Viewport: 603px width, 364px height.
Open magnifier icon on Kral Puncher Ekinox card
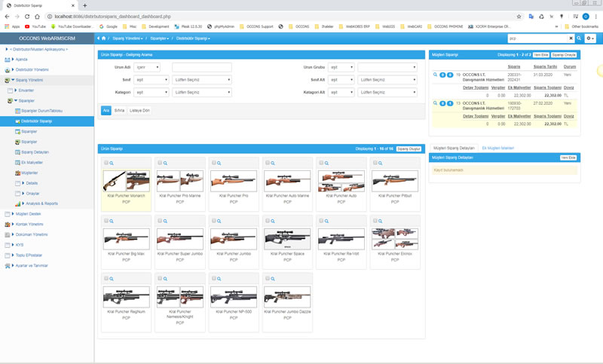pyautogui.click(x=381, y=221)
